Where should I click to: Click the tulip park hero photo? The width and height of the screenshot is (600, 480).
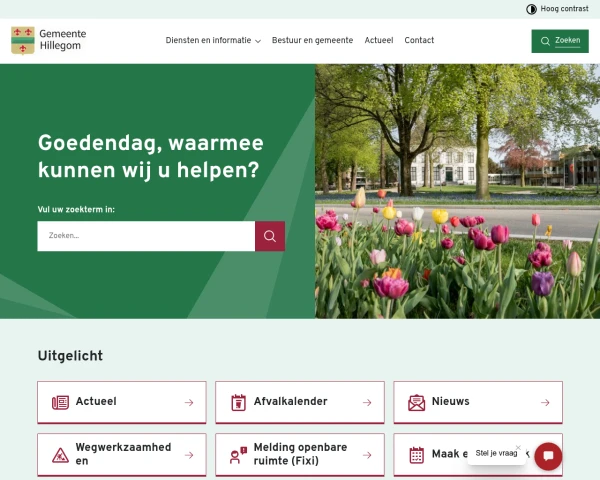[457, 191]
